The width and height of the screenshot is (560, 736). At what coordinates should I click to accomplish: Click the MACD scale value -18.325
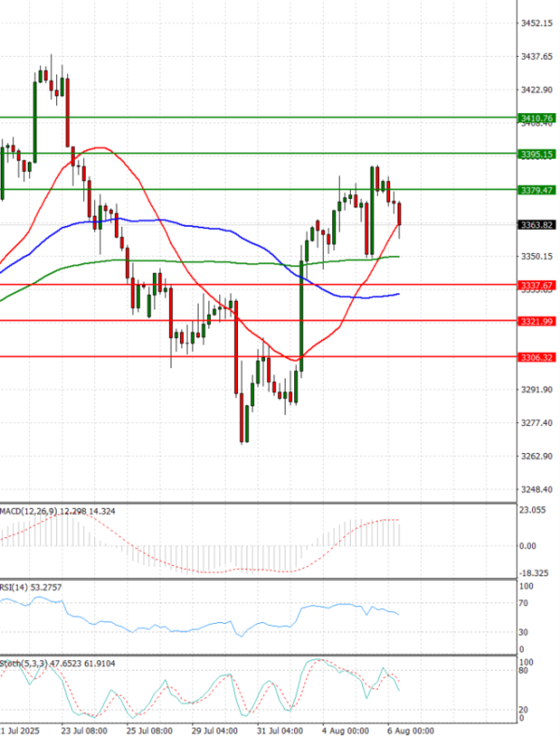point(534,573)
